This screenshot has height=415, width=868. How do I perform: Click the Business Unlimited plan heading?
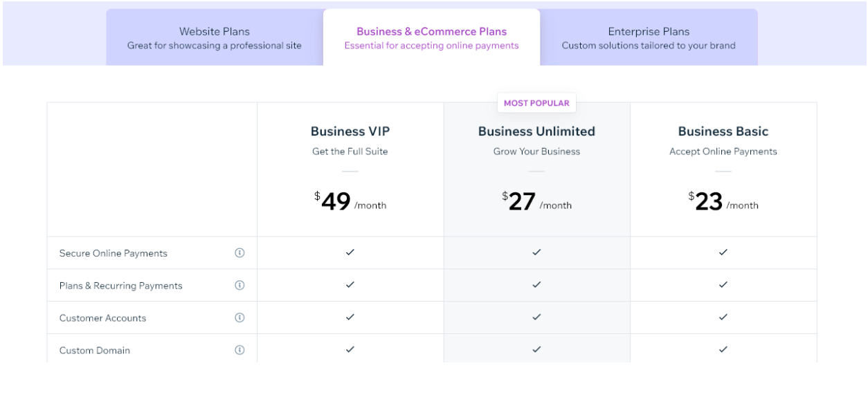pyautogui.click(x=536, y=131)
